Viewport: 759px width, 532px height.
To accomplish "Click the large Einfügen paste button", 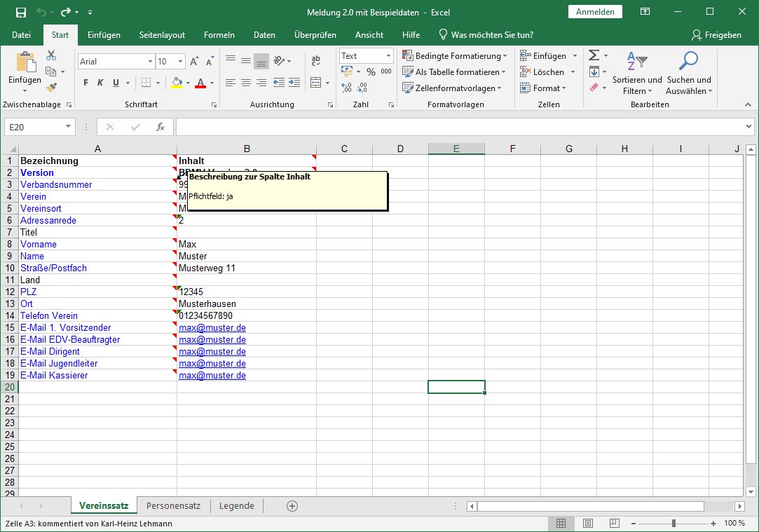I will (25, 71).
